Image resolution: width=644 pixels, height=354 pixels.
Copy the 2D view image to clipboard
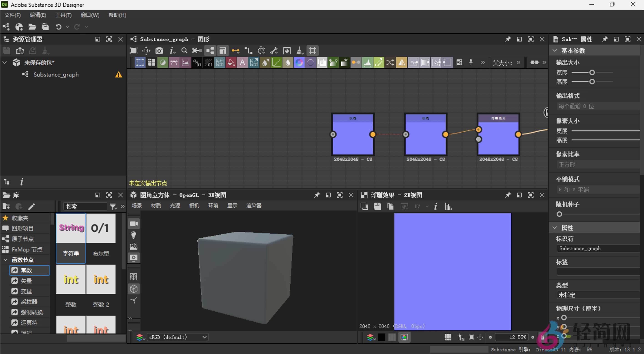tap(390, 206)
